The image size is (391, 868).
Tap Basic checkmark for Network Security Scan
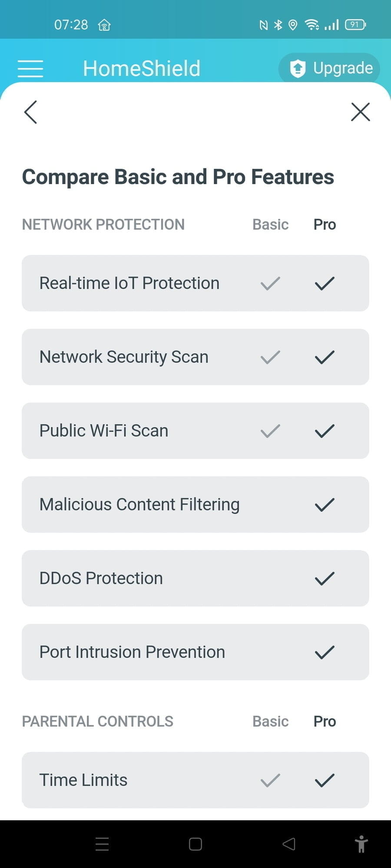tap(270, 357)
